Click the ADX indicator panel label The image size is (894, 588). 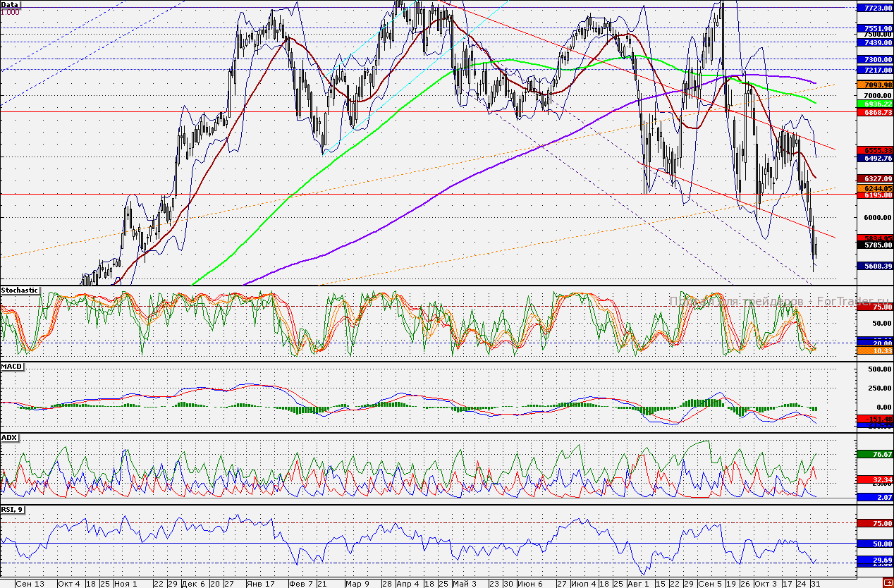click(x=9, y=438)
